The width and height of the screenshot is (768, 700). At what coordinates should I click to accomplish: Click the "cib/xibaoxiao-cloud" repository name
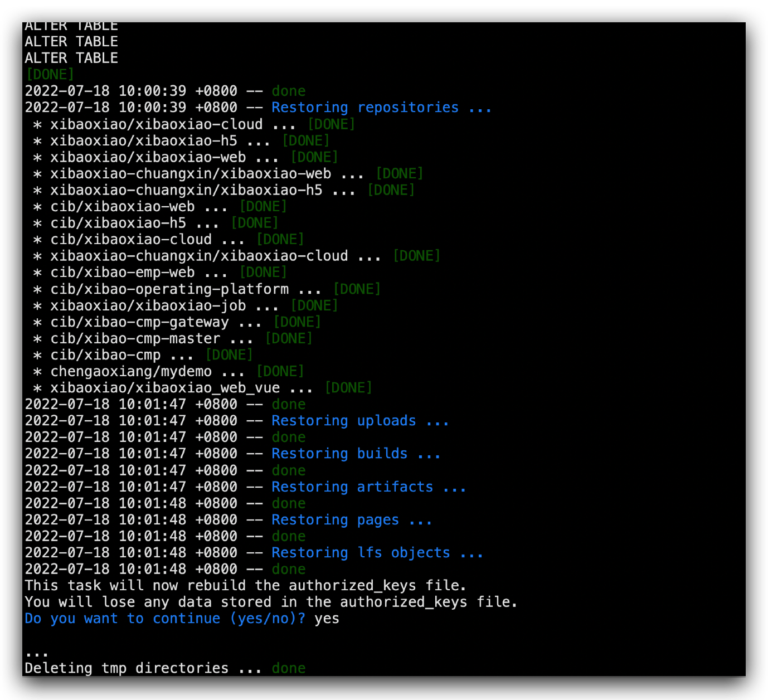[131, 240]
